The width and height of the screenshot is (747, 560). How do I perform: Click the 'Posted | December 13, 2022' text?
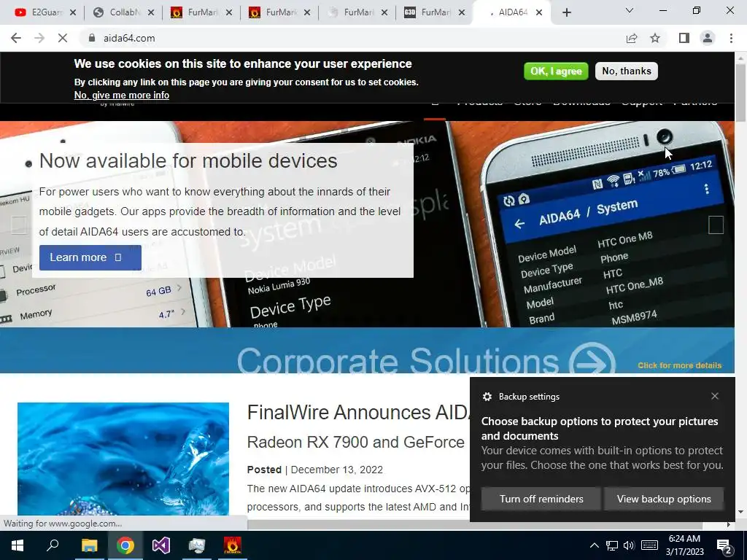coord(315,470)
